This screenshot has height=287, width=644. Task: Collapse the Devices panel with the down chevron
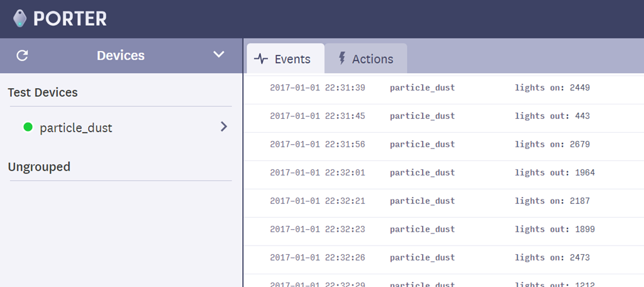pos(219,55)
